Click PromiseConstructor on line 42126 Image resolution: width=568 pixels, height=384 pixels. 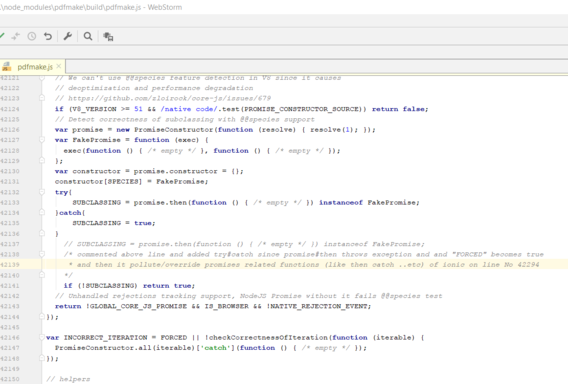click(174, 130)
